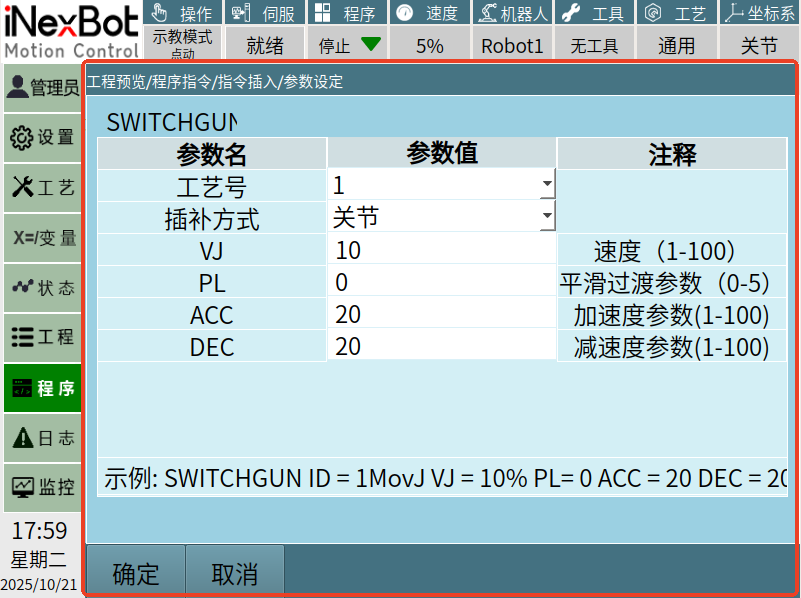
Task: Click the ACC value field showing 20
Action: click(441, 314)
